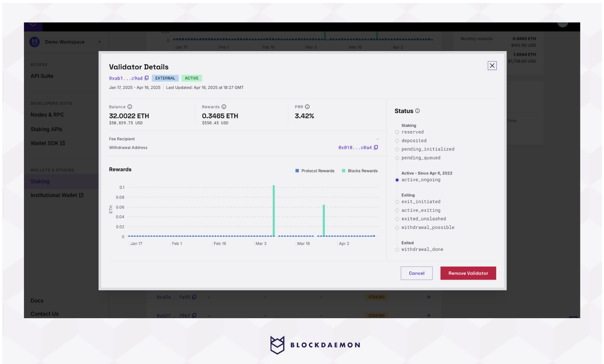
Task: Open Institutional Wallet in sidebar
Action: [54, 195]
